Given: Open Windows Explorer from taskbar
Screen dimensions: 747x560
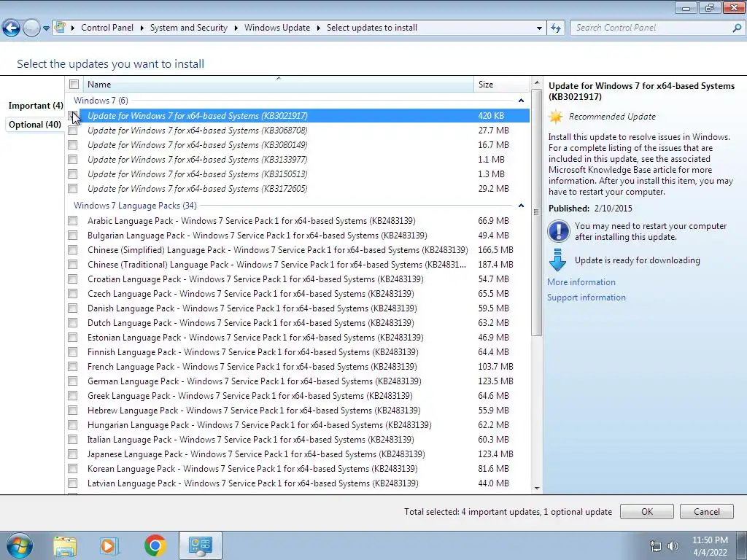Looking at the screenshot, I should 65,545.
